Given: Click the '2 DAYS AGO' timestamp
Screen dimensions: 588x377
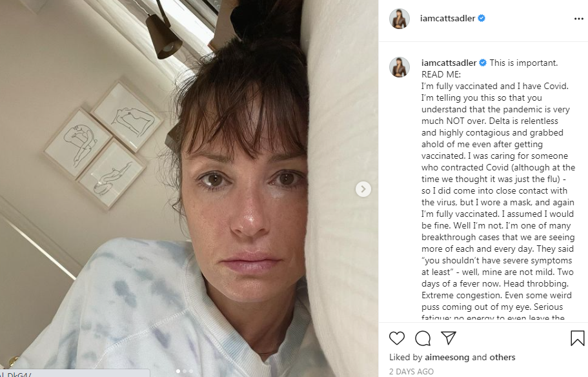Looking at the screenshot, I should pos(411,371).
